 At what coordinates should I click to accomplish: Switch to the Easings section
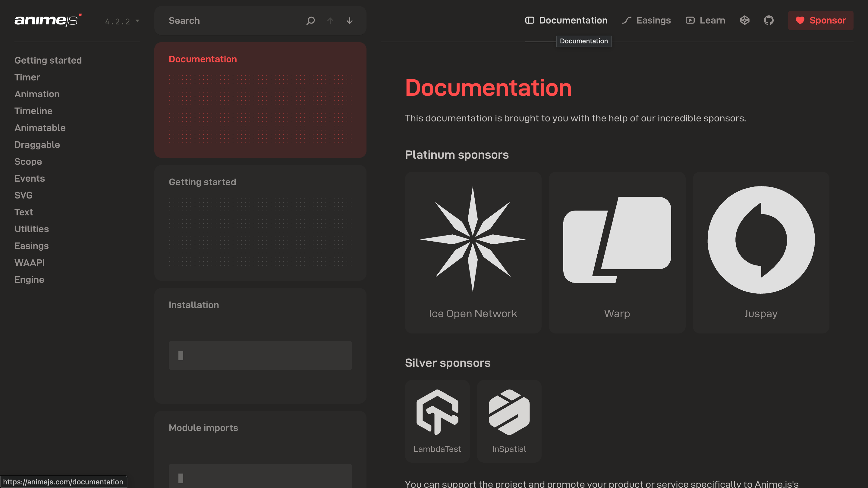coord(653,20)
